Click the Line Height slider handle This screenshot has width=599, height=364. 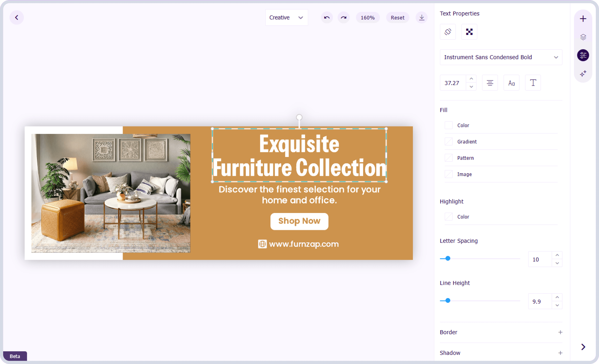point(447,301)
